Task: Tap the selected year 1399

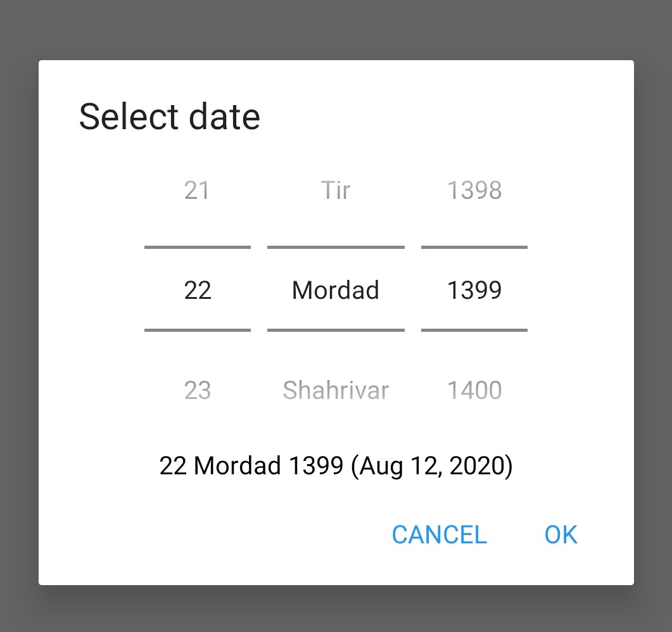Action: (474, 290)
